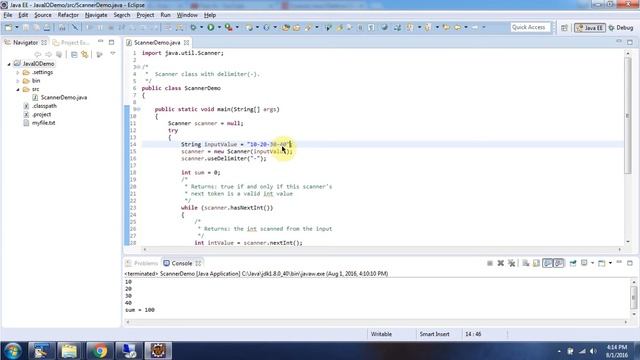Toggle Link with Editor in Navigator
Image resolution: width=640 pixels, height=360 pixels.
(85, 54)
